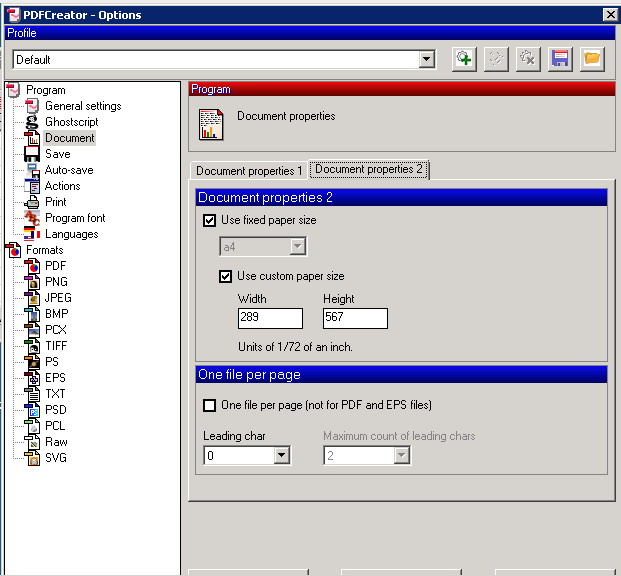This screenshot has height=576, width=621.
Task: Select Program font tree item
Action: 75,218
